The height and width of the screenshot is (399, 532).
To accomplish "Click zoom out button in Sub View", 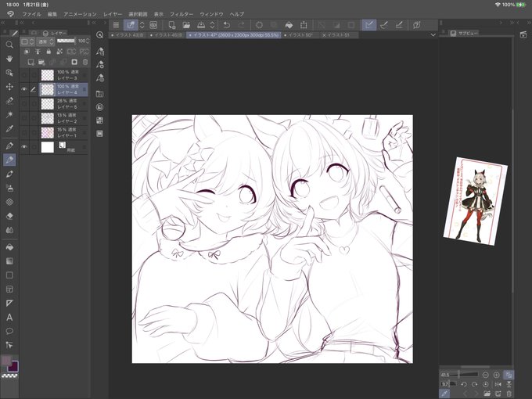I will click(x=486, y=375).
